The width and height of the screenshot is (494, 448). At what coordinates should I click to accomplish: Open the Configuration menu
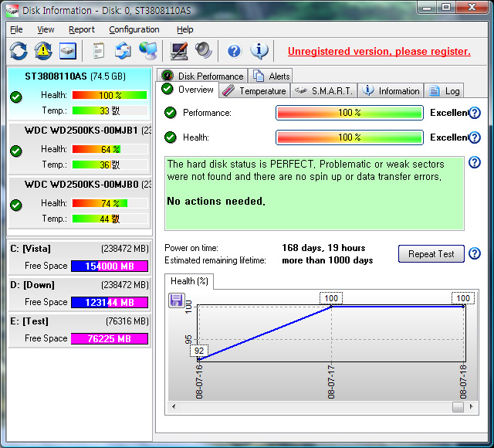tap(134, 29)
